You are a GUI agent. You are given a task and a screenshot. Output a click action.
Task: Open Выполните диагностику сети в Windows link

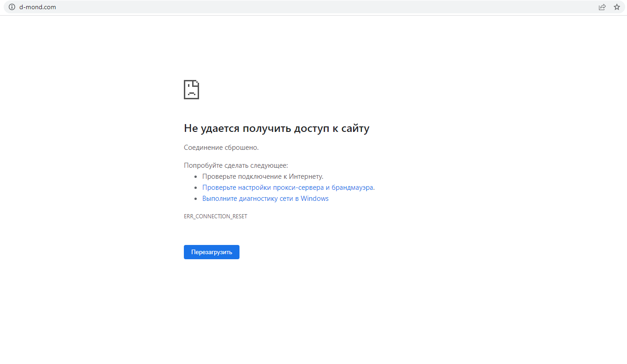(x=265, y=199)
